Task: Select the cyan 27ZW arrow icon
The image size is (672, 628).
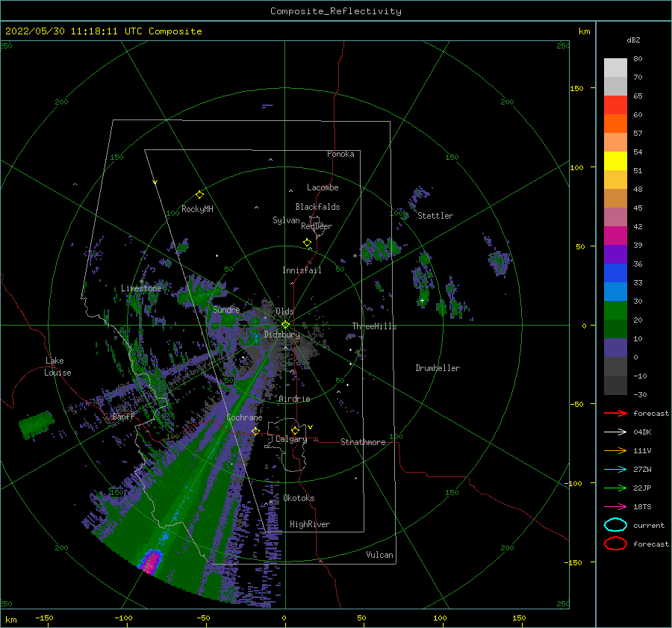Action: tap(615, 470)
